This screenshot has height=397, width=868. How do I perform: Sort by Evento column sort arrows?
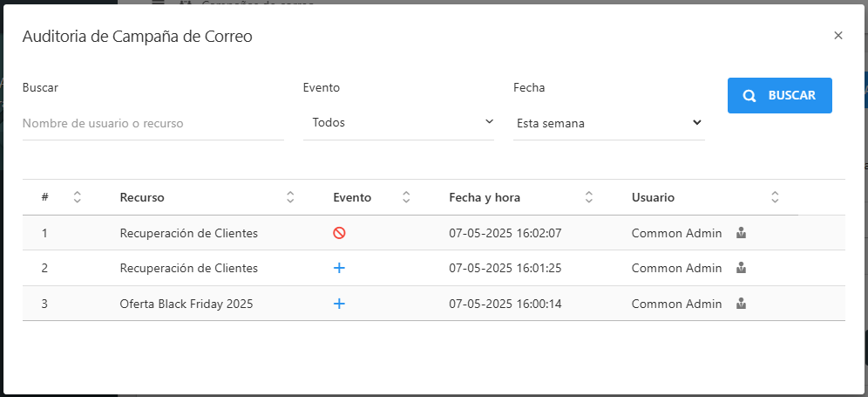click(x=406, y=197)
